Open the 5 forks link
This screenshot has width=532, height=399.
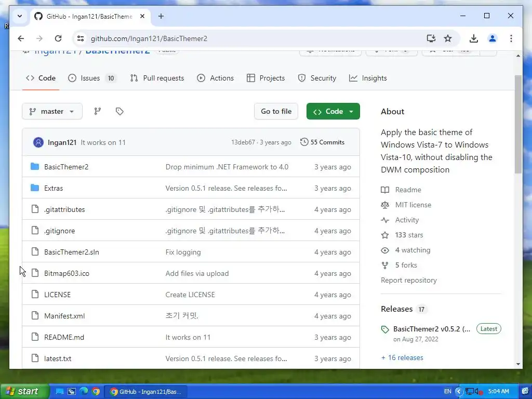click(x=399, y=265)
